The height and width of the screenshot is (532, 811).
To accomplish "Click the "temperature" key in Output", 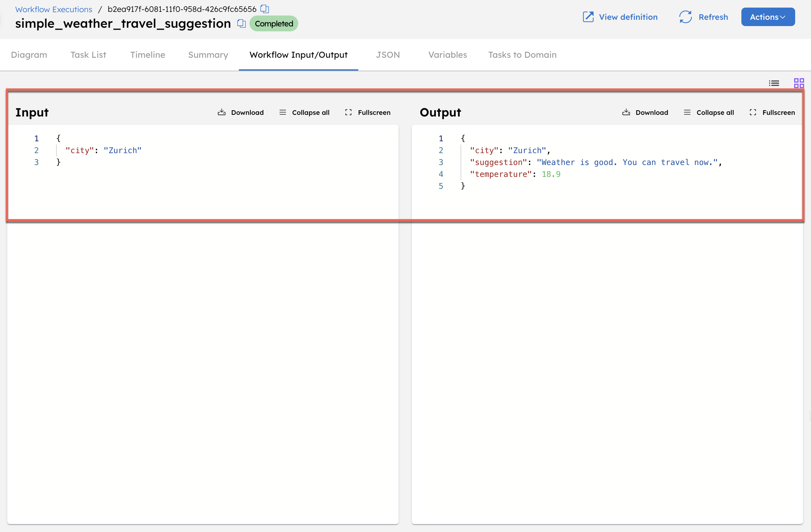I will point(501,174).
